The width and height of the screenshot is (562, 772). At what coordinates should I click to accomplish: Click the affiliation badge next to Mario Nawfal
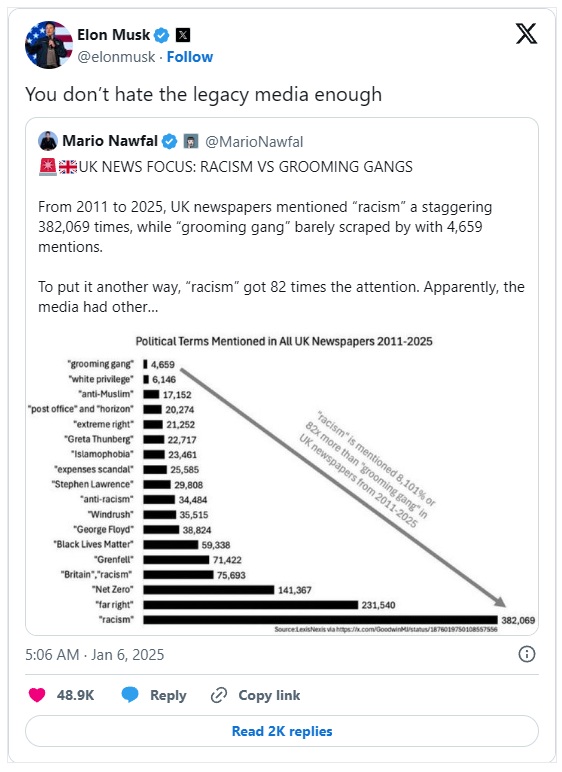click(x=191, y=141)
